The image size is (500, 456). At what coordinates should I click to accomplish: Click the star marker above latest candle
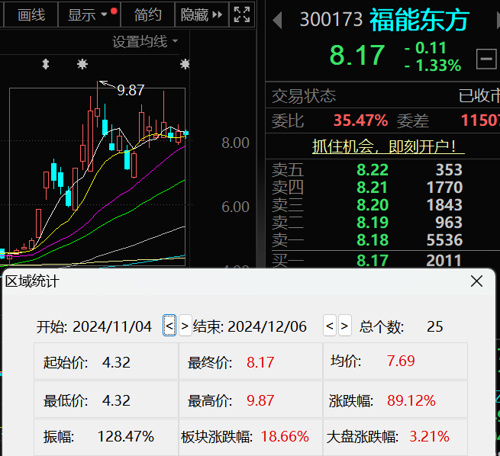pos(185,64)
